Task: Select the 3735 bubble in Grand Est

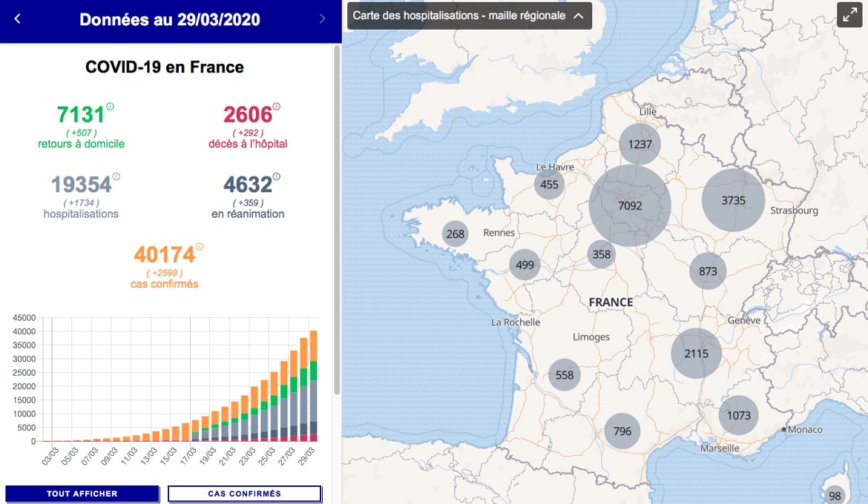Action: point(734,200)
